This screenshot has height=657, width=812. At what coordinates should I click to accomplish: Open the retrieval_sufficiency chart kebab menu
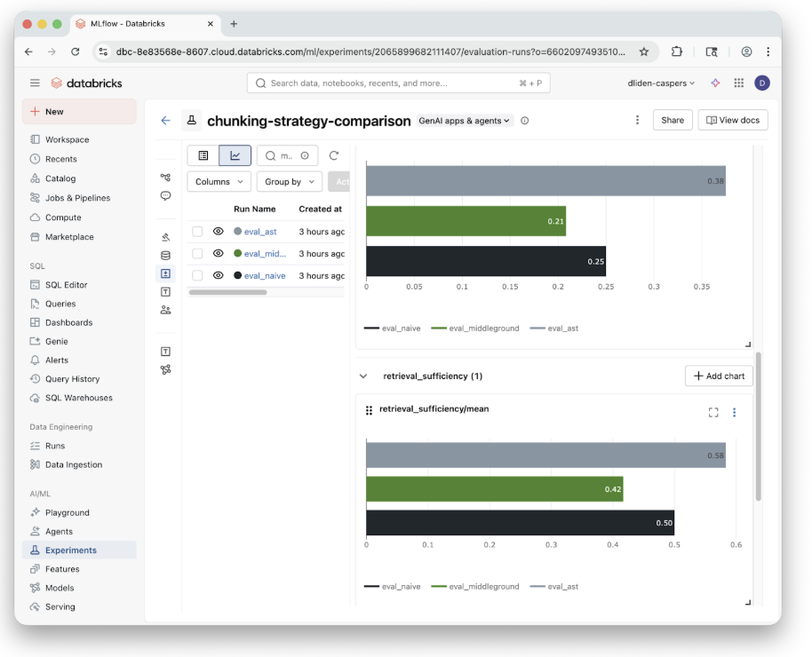734,412
